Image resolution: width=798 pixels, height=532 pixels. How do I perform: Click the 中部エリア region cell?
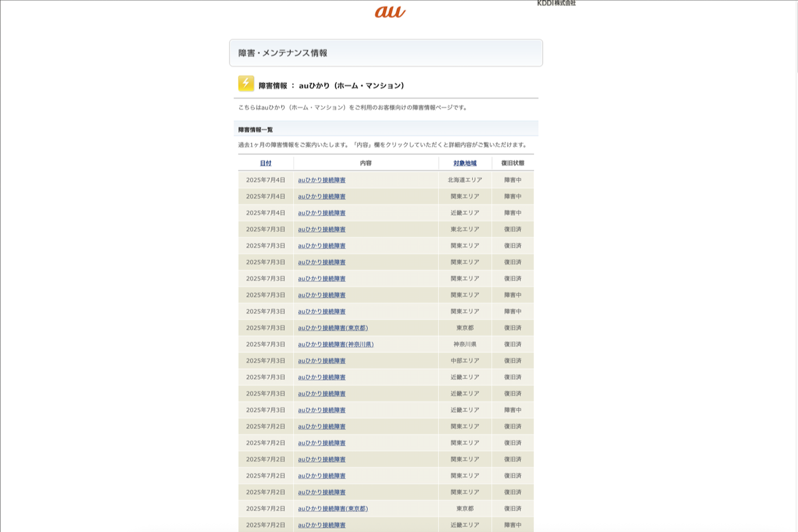coord(465,360)
